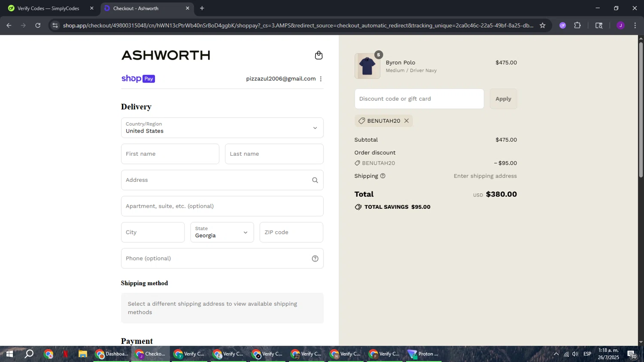
Task: Focus the Last name field
Action: coord(274,154)
